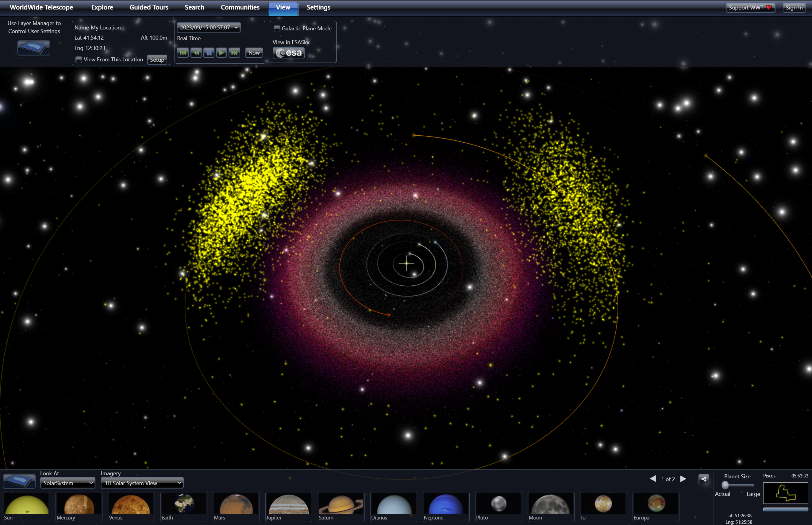Adjust the Planet Size slider
812x525 pixels.
(x=725, y=485)
